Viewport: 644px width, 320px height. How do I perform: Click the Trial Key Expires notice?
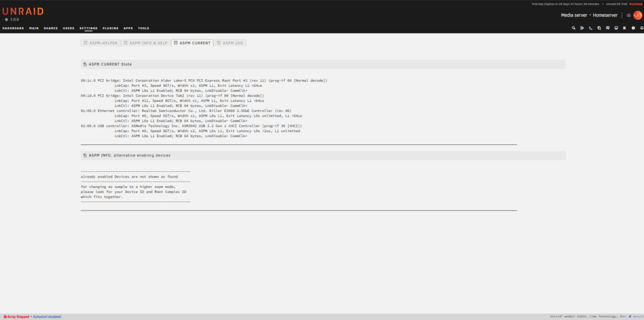point(566,4)
